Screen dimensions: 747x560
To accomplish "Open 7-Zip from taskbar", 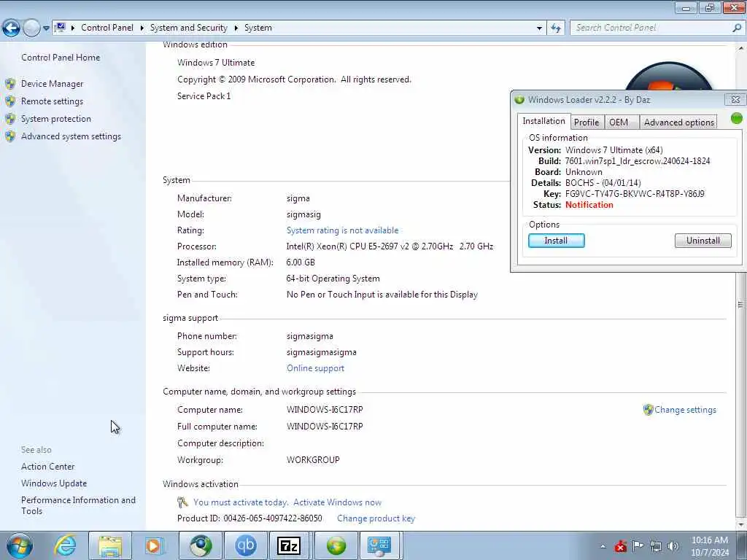I will coord(289,545).
